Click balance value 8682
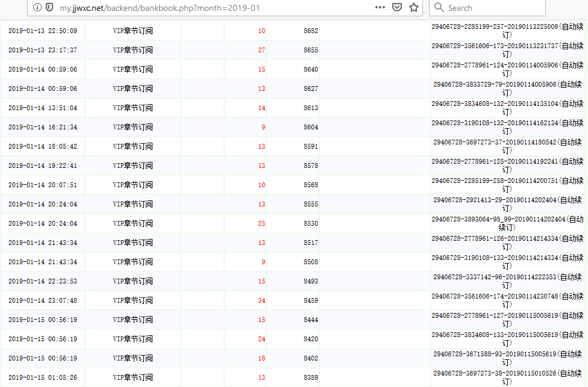Viewport: 588px width, 387px height. pos(311,31)
